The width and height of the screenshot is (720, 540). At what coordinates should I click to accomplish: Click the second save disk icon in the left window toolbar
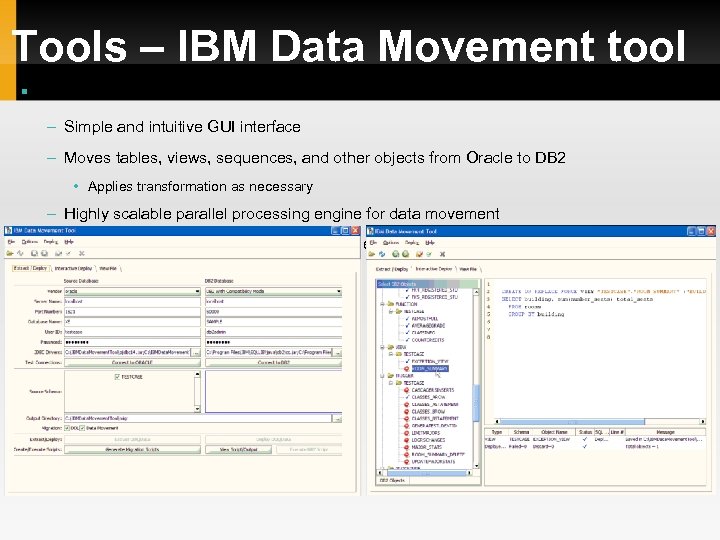pyautogui.click(x=45, y=253)
